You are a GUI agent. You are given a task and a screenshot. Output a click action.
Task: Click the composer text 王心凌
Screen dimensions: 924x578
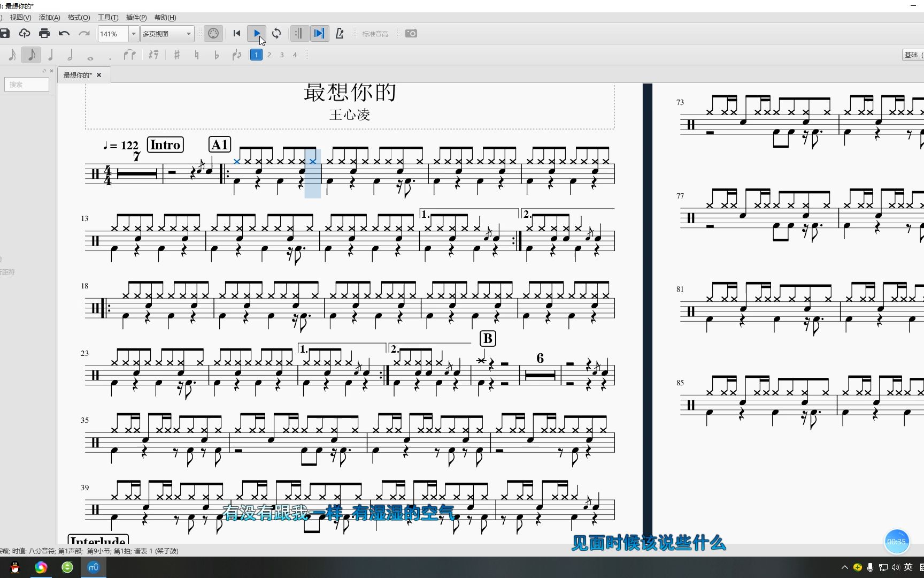[350, 115]
